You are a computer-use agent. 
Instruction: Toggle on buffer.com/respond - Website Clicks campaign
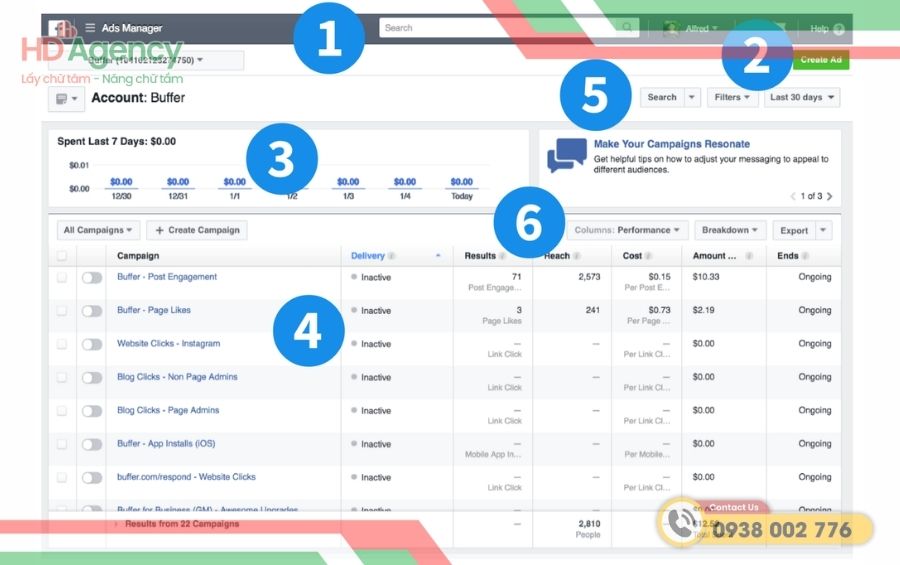click(92, 478)
